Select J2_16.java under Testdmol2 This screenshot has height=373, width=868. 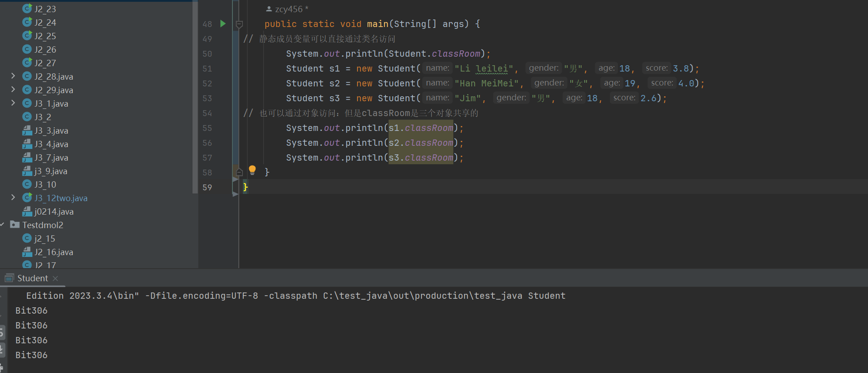point(54,252)
